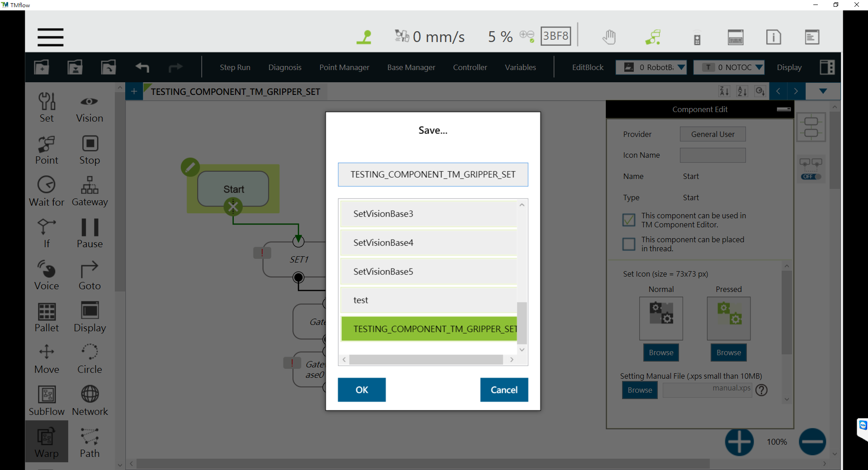Click the save list horizontal scrollbar
Viewport: 868px width, 470px height.
tap(426, 360)
